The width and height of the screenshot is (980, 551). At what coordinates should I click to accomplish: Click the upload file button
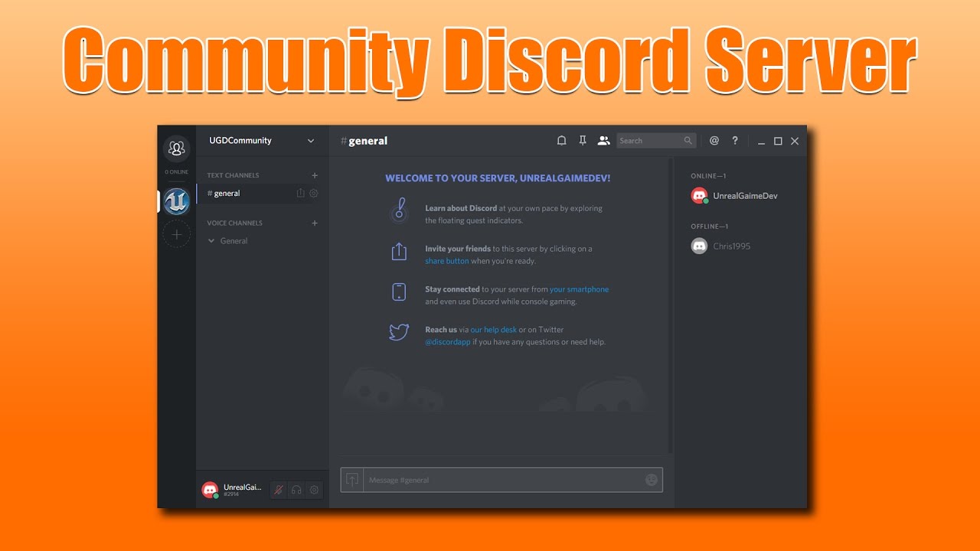pyautogui.click(x=352, y=480)
